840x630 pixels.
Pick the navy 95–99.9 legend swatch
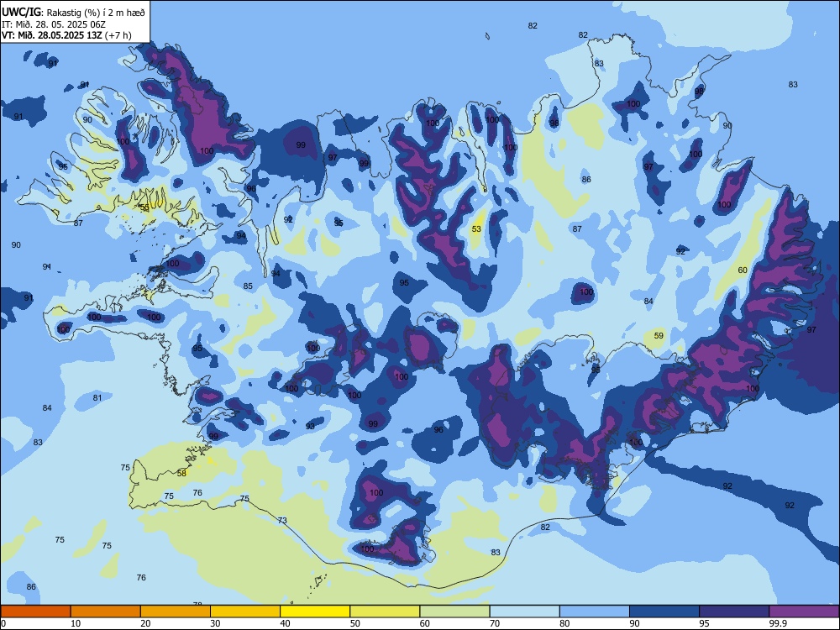click(734, 612)
